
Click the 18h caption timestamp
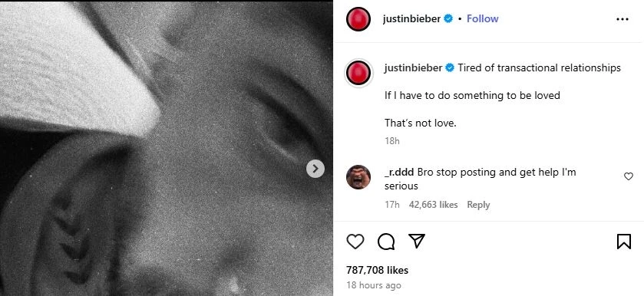[x=391, y=141]
